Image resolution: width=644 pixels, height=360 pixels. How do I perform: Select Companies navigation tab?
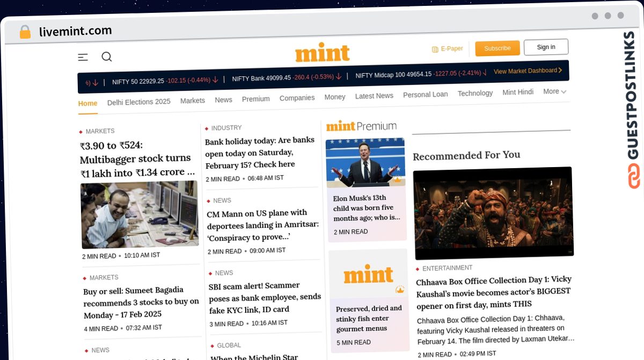[x=297, y=98]
